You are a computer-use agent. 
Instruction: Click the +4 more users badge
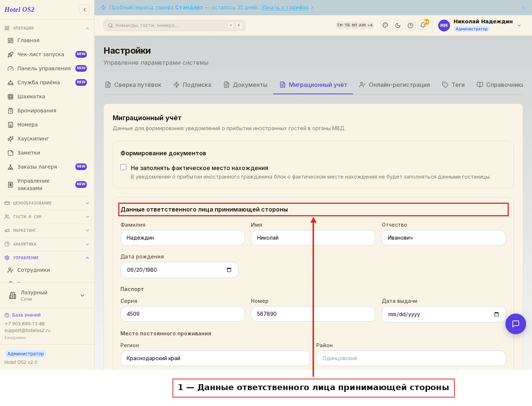(370, 25)
